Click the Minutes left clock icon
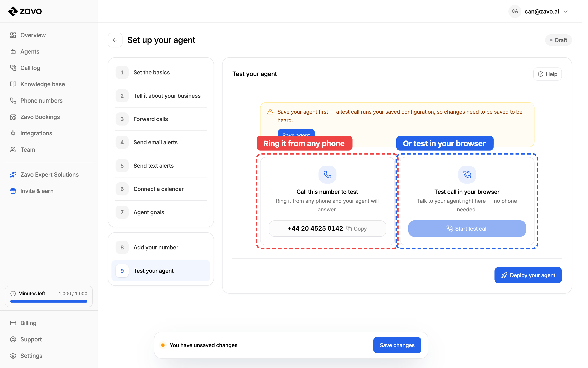Screen dimensions: 588x368 pyautogui.click(x=13, y=294)
